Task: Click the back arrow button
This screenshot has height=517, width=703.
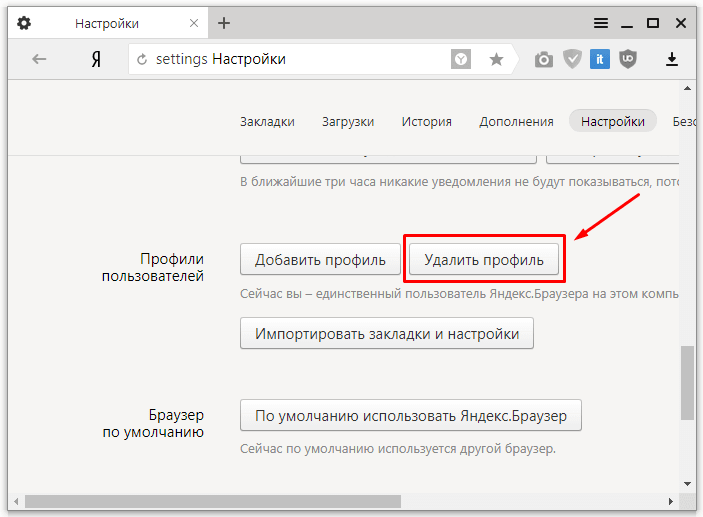Action: (x=39, y=59)
